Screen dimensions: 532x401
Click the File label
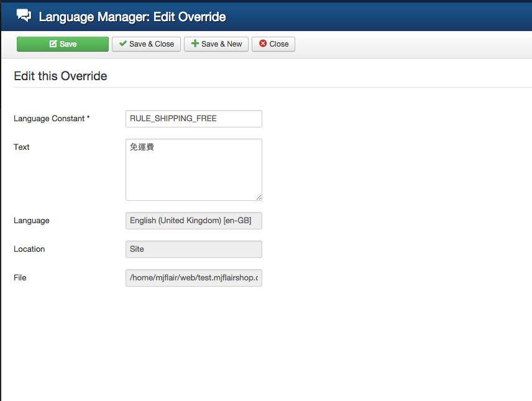20,278
